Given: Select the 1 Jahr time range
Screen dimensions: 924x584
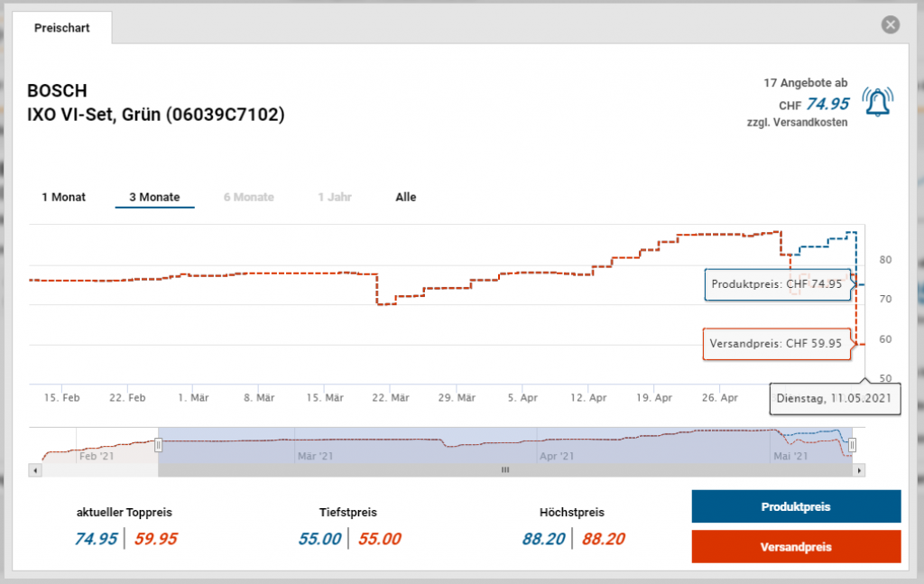Looking at the screenshot, I should 335,197.
